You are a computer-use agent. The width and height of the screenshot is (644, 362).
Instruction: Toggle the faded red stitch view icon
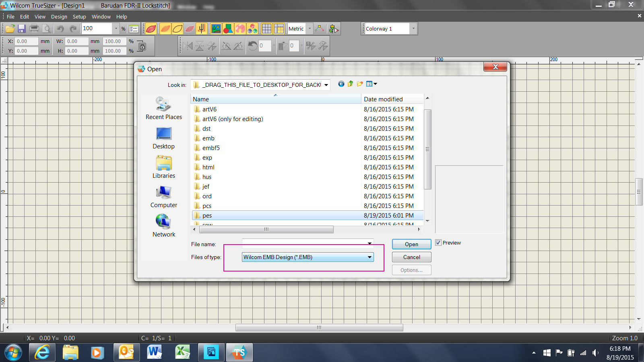(x=190, y=29)
